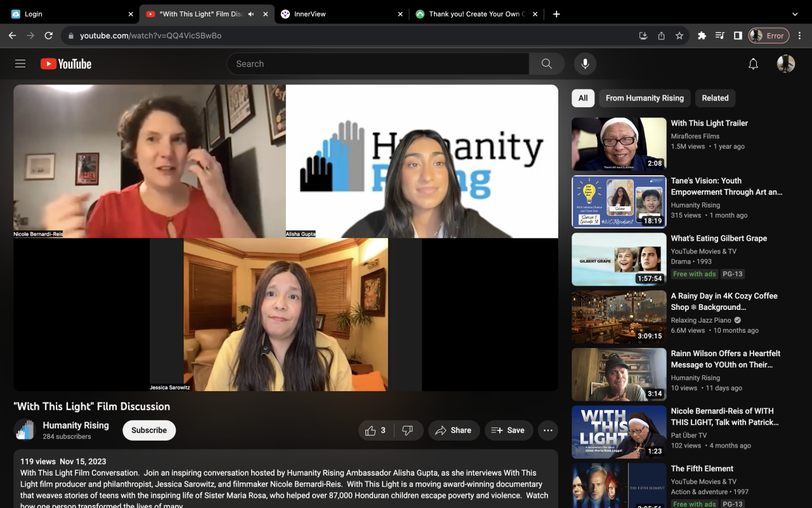Go forward in browser history
Image resolution: width=812 pixels, height=508 pixels.
(x=30, y=36)
